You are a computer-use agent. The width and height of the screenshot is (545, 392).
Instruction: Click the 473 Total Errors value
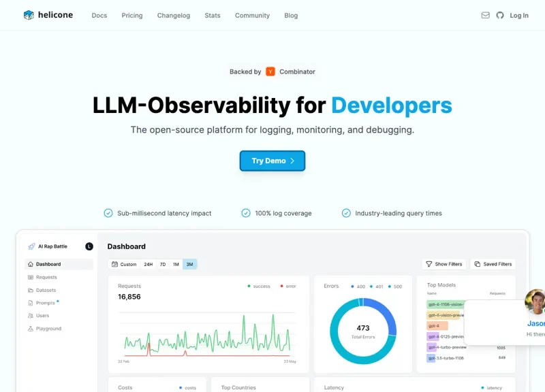tap(363, 328)
